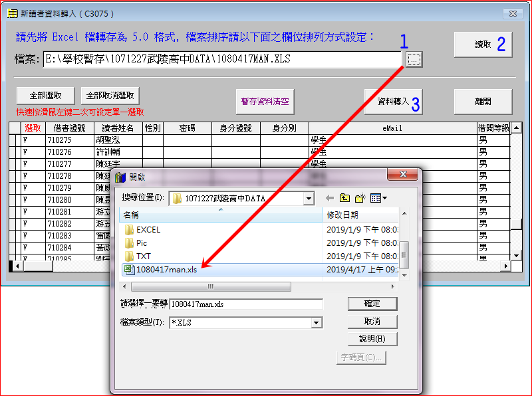Viewport: 532px width, 396px height.
Task: Click the 檔案 path text field
Action: (x=223, y=59)
